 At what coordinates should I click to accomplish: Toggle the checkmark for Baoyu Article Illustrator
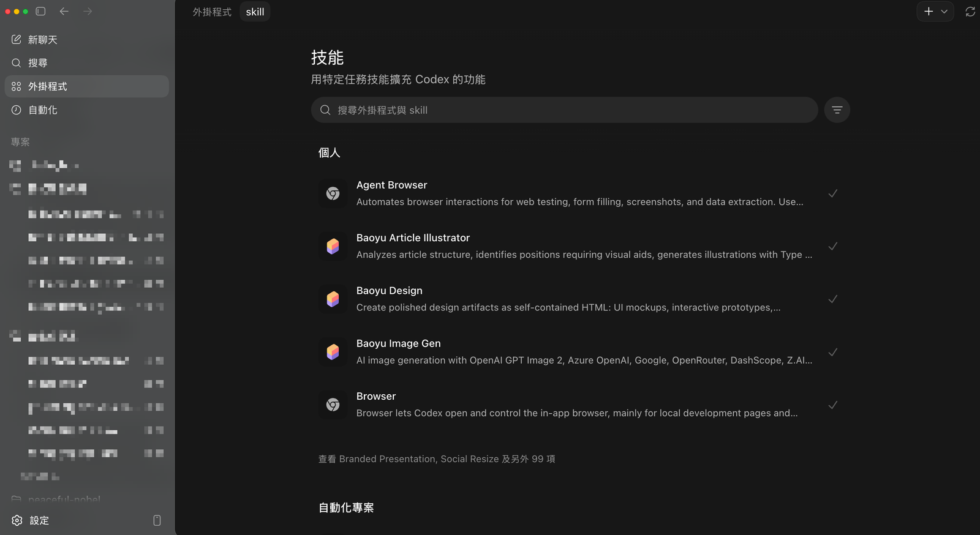tap(833, 246)
